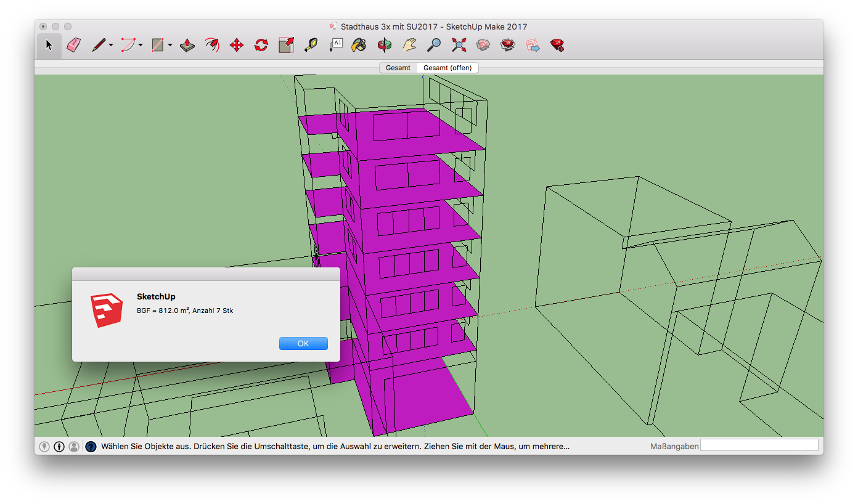Expand the Arc tool dropdown arrow
This screenshot has width=858, height=504.
[141, 45]
